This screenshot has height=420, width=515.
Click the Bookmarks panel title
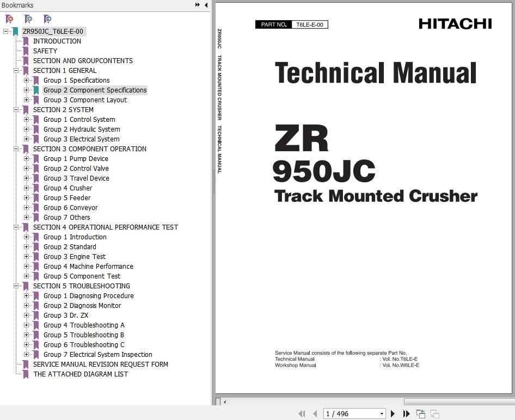(x=17, y=5)
